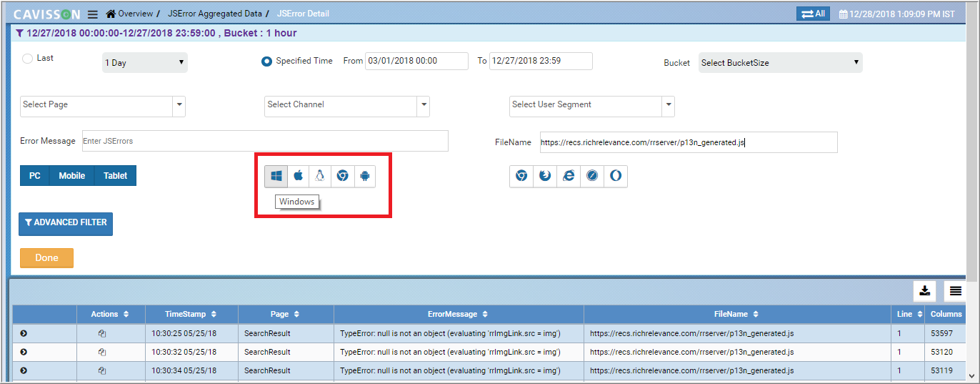Sort by the Page column header
980x384 pixels.
[x=286, y=315]
